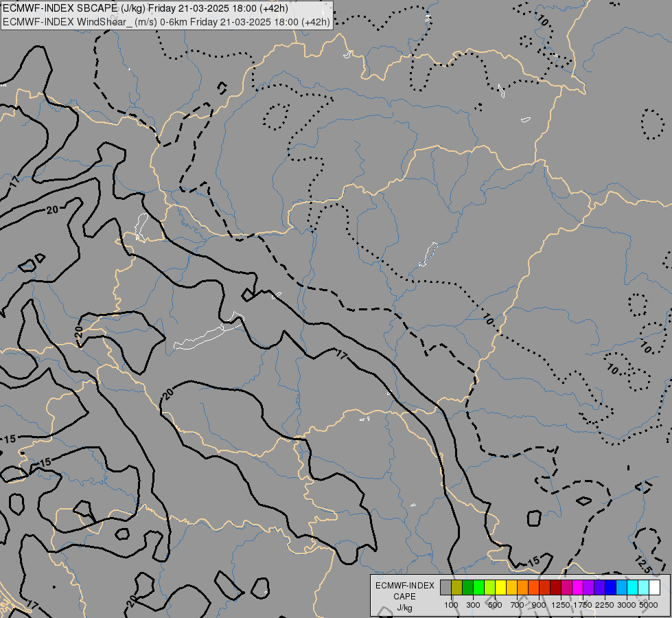Pick the brick red swatch right of 900
Screen dimensions: 672x618
click(545, 588)
